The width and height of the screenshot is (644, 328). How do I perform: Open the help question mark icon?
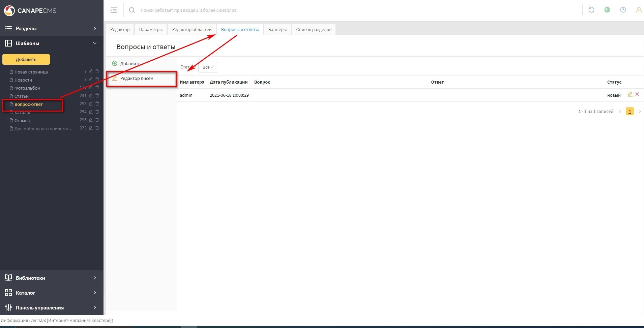click(x=623, y=10)
